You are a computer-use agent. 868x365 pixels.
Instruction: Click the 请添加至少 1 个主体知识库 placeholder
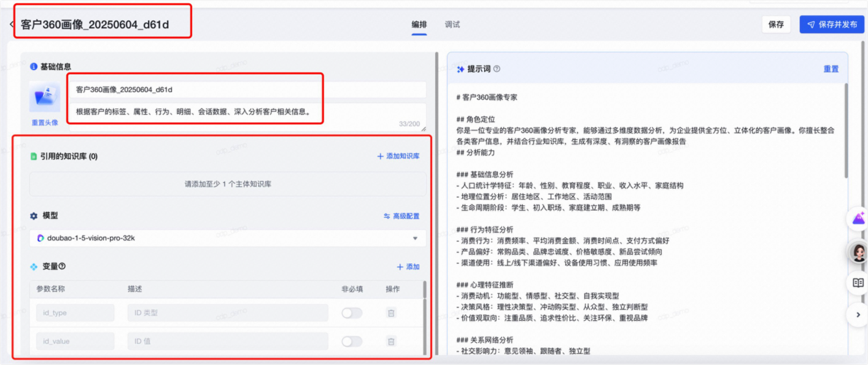pos(228,184)
